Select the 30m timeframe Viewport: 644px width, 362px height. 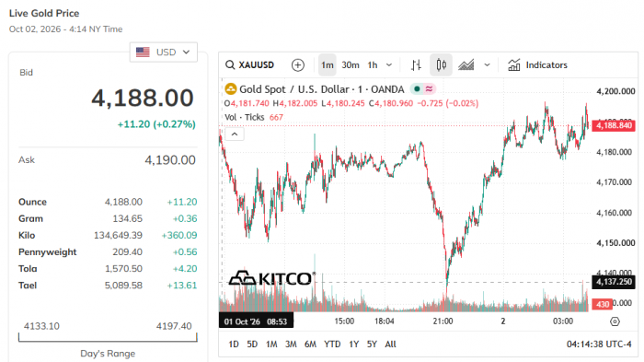(351, 65)
